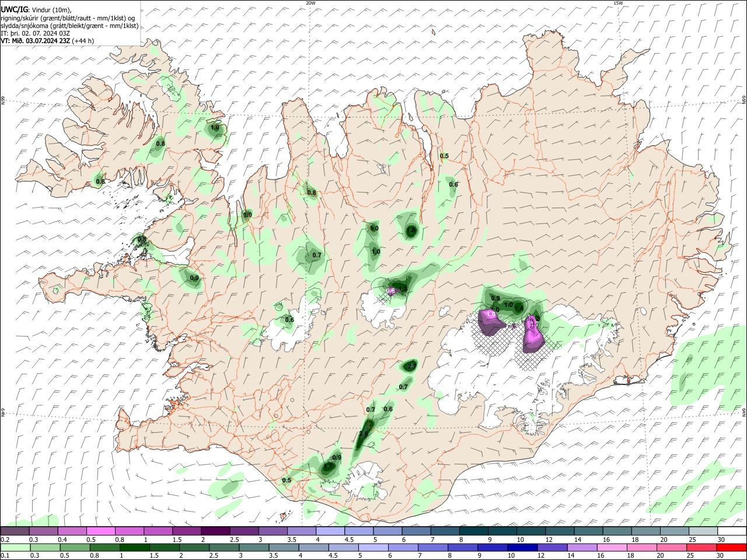
Task: Click the 'IT: þri. 02. 07. 2024 03Z' line
Action: click(37, 33)
